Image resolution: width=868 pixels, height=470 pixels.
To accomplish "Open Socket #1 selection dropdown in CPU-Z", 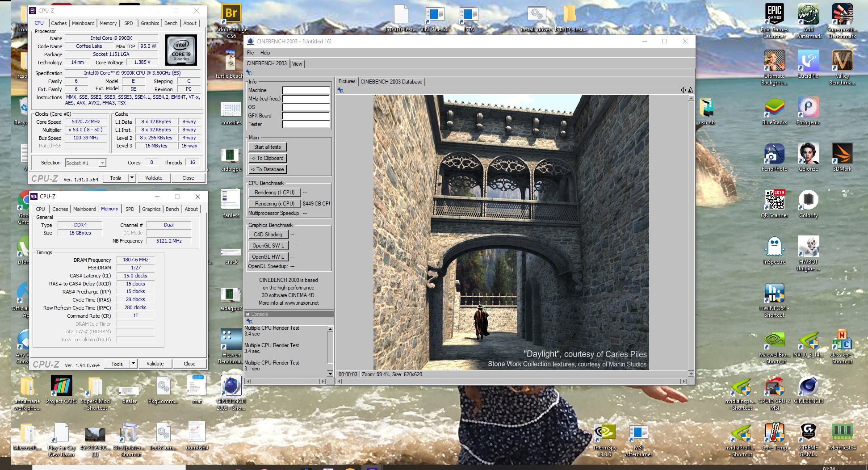I will [x=85, y=163].
